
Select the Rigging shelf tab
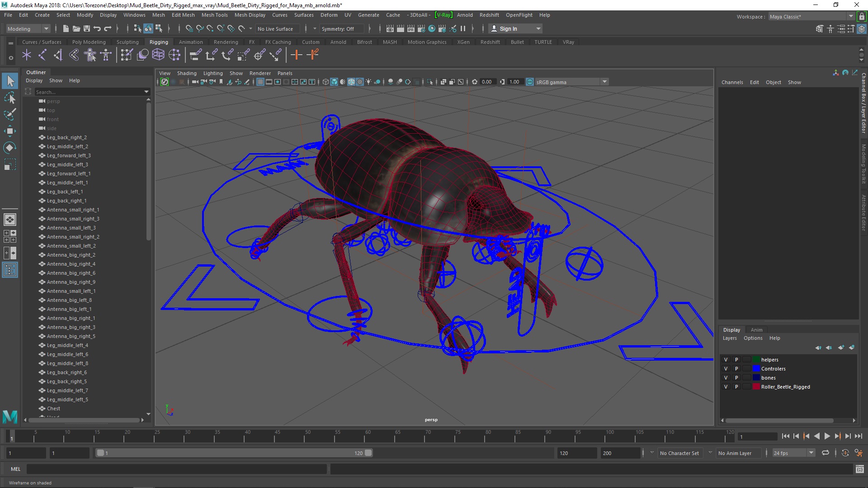pos(158,42)
